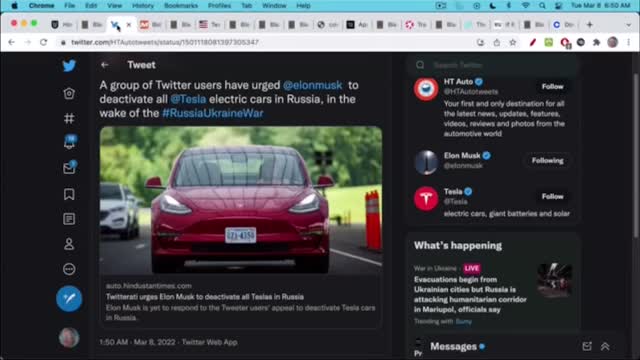Click the blue compose Tweet button

[69, 299]
